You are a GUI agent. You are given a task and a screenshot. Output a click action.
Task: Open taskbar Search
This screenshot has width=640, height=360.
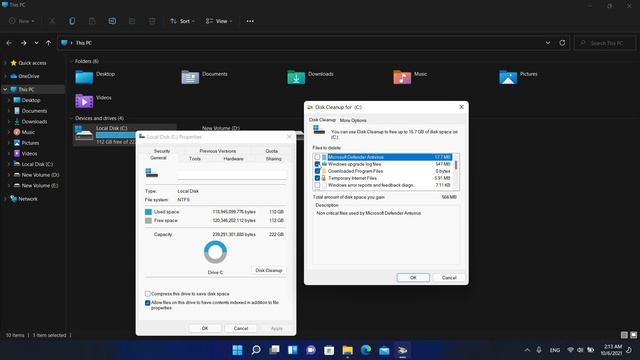(x=256, y=350)
